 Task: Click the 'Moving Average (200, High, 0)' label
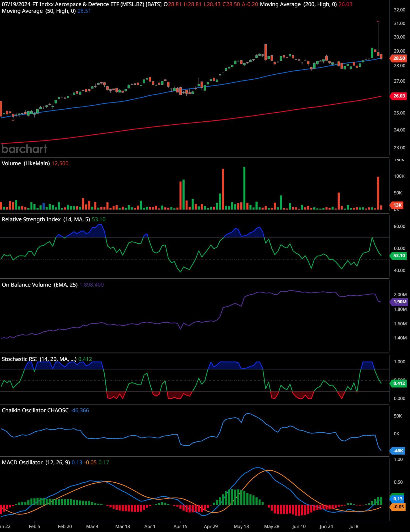(298, 4)
